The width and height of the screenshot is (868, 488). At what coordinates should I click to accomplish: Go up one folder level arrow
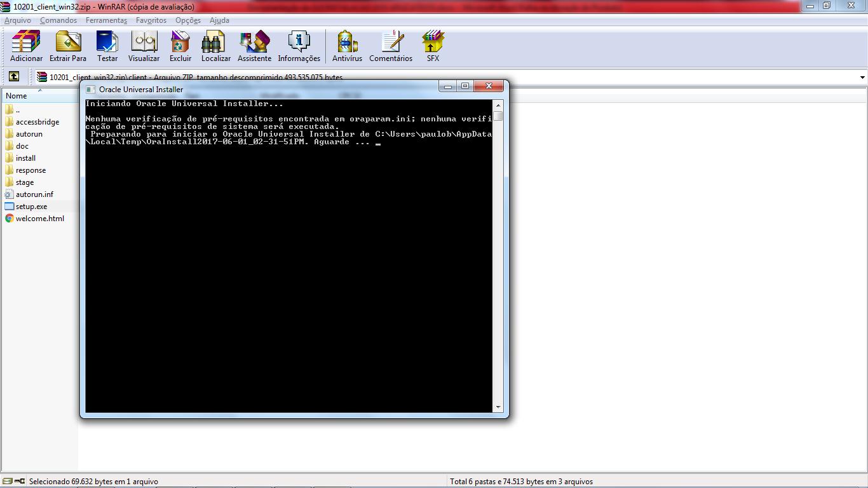14,77
